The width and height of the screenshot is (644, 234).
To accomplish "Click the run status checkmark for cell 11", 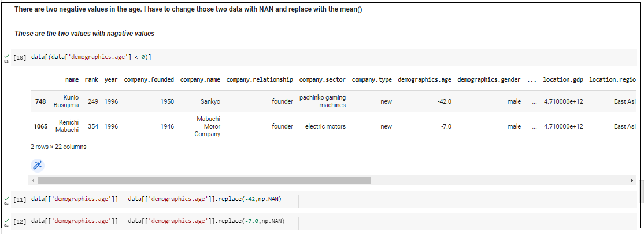I will (6, 199).
